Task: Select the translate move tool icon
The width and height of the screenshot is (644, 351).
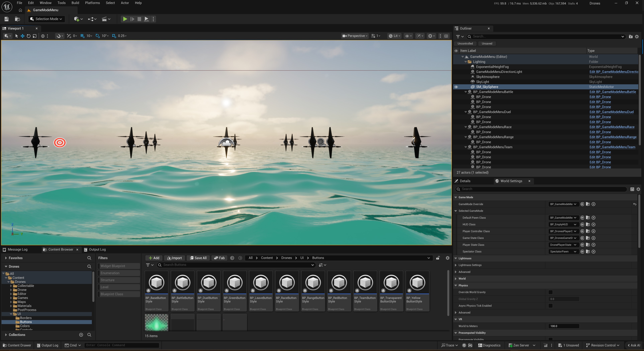Action: click(x=23, y=36)
